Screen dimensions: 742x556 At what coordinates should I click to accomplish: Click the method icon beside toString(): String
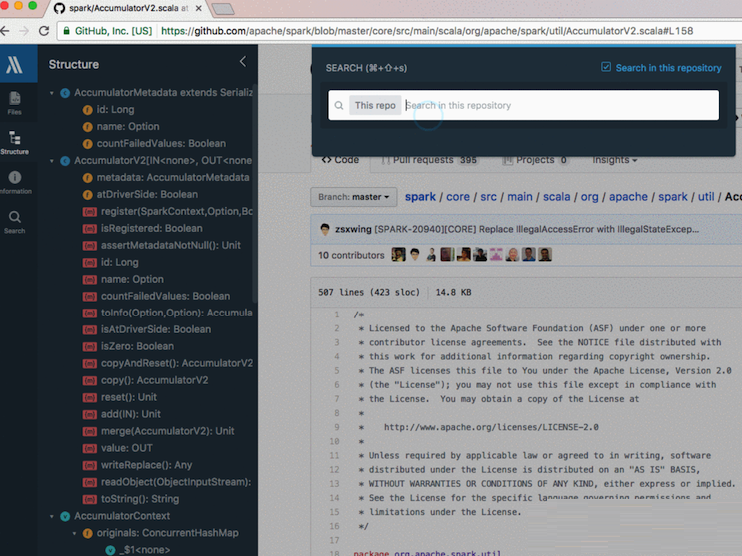[x=89, y=499]
